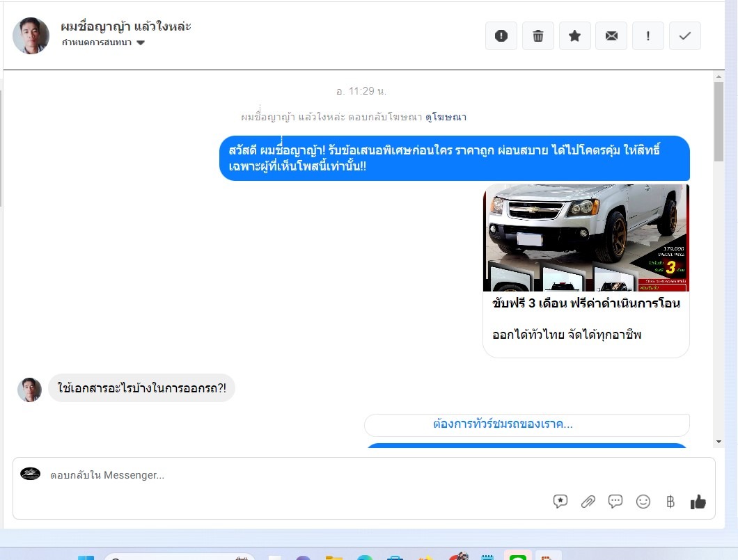The height and width of the screenshot is (560, 738).
Task: Open starred sticker bubble icon
Action: 560,502
